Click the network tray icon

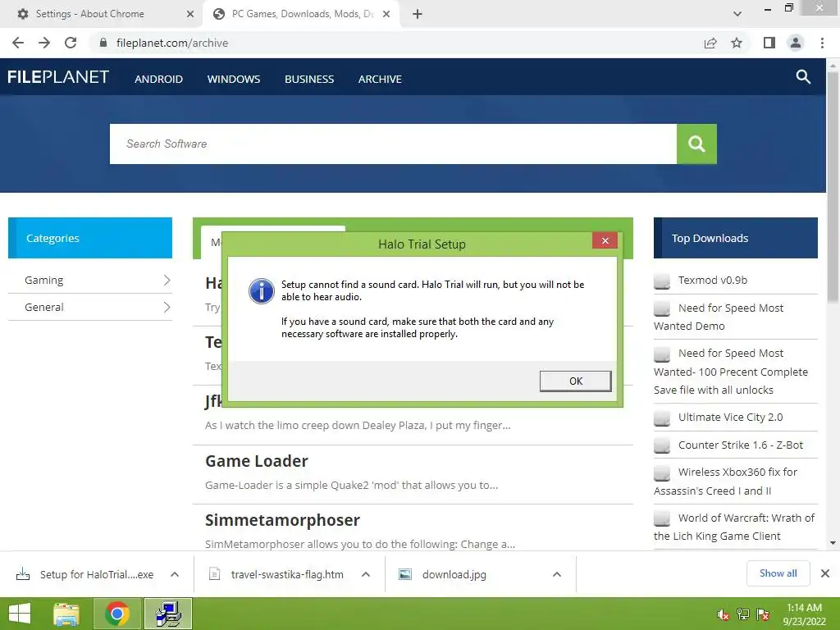[x=743, y=614]
